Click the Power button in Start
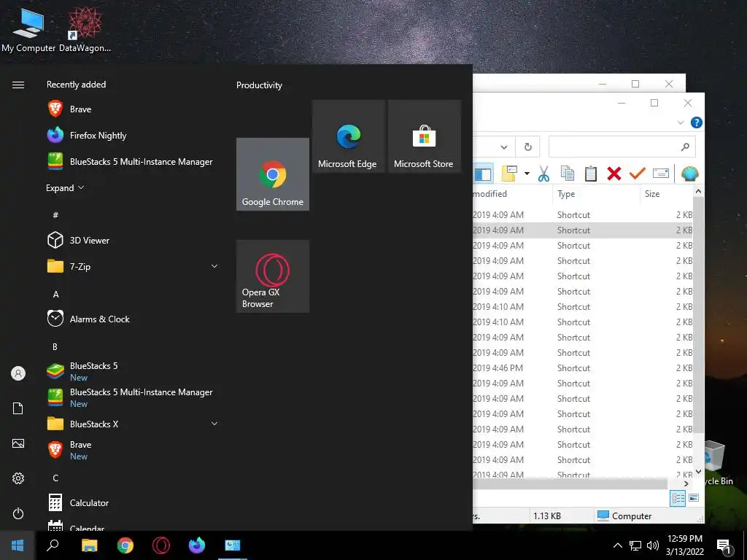Image resolution: width=747 pixels, height=560 pixels. (18, 513)
